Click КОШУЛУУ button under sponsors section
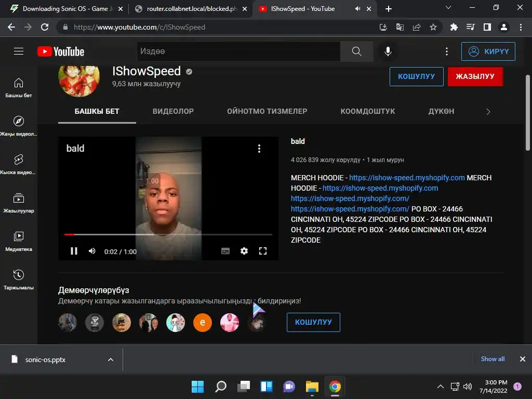Screen dimensions: 532x399 pos(313,322)
